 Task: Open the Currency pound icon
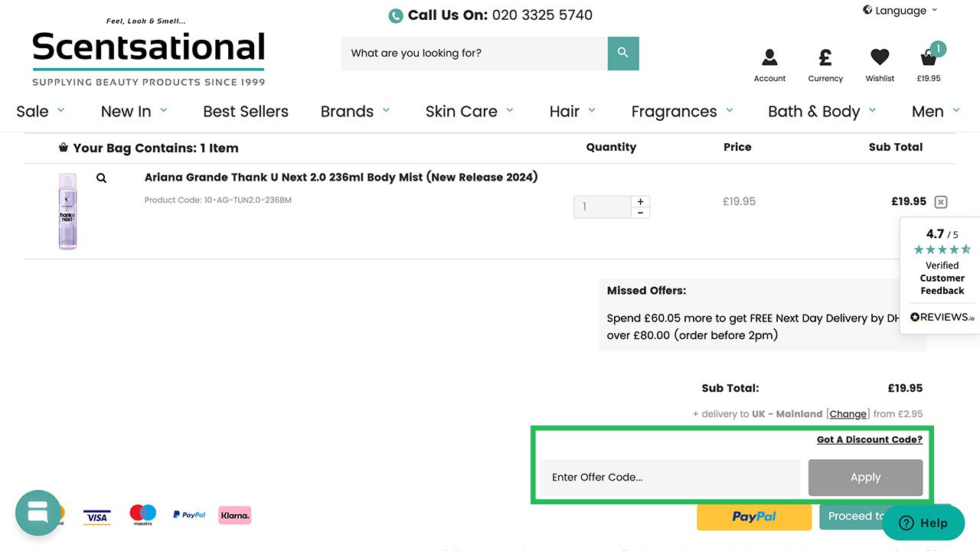(x=825, y=57)
